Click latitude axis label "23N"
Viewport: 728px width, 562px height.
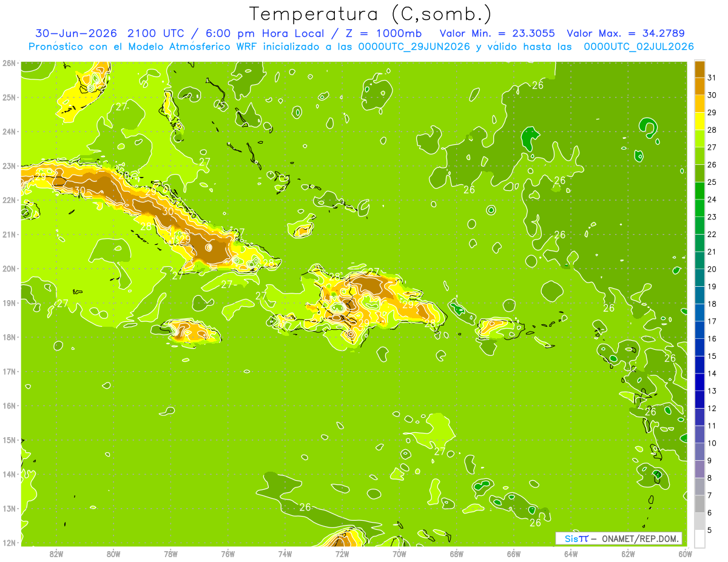click(9, 166)
